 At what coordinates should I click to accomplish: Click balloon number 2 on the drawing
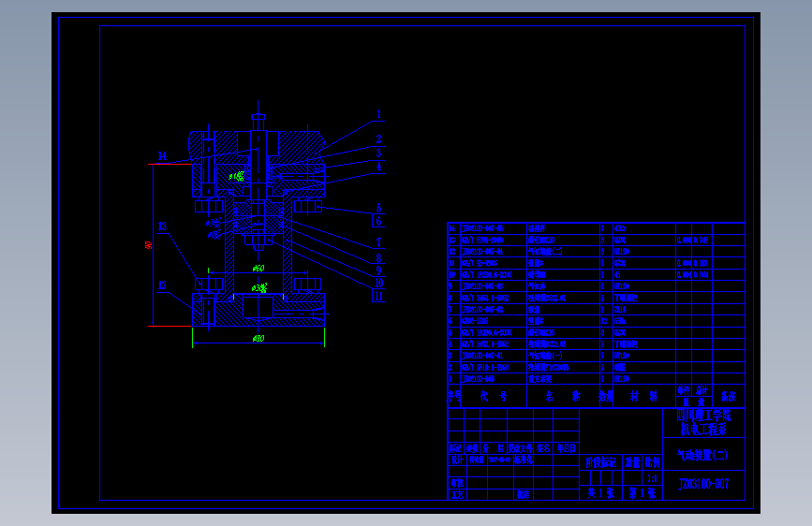[x=378, y=139]
